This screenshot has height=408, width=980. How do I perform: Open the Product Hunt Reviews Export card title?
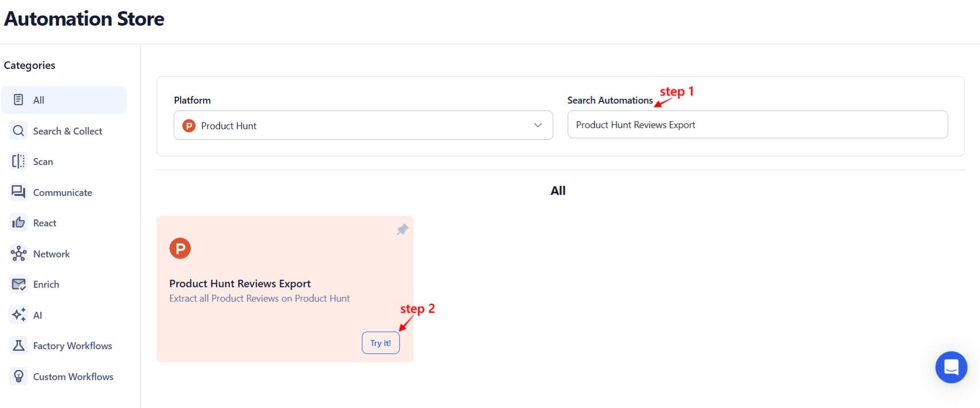coord(240,284)
